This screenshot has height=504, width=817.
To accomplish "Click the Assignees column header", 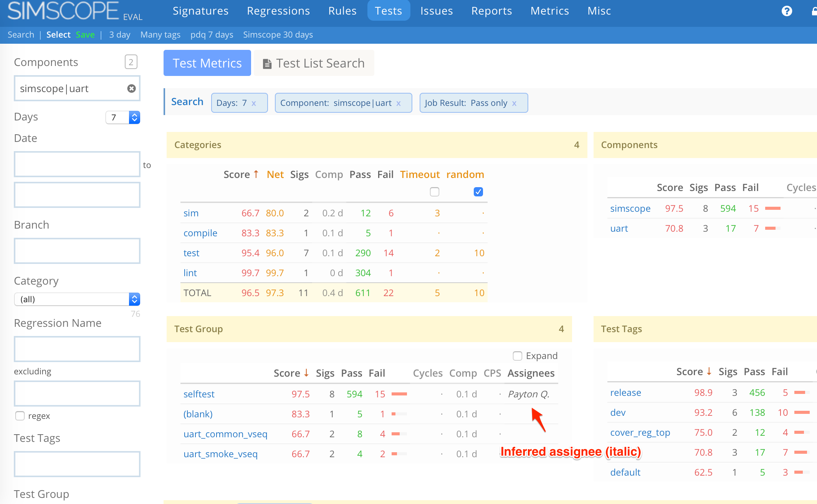I will (531, 373).
